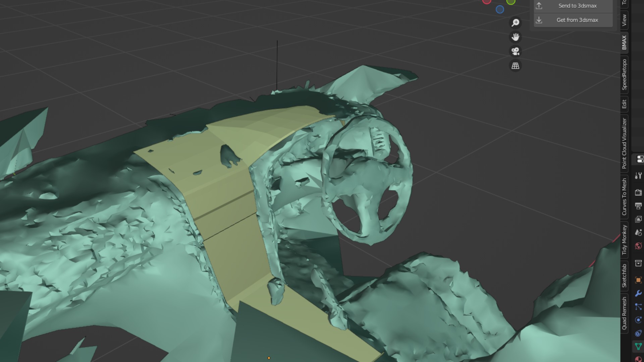Open Object Data green triangle mesh icon
This screenshot has height=362, width=644.
pos(638,346)
